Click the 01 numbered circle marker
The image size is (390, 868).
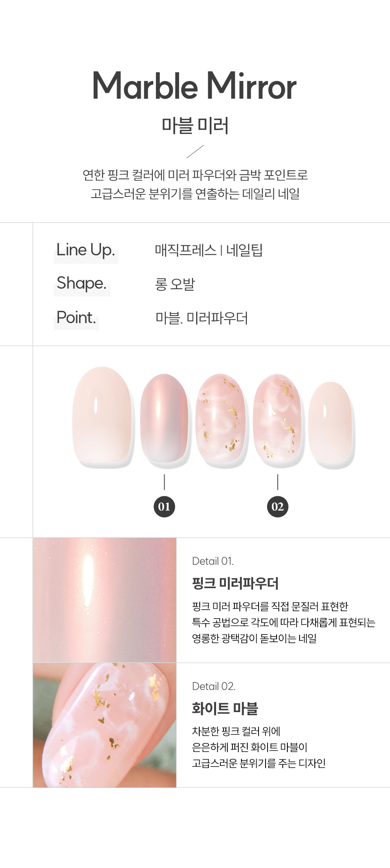pyautogui.click(x=164, y=506)
